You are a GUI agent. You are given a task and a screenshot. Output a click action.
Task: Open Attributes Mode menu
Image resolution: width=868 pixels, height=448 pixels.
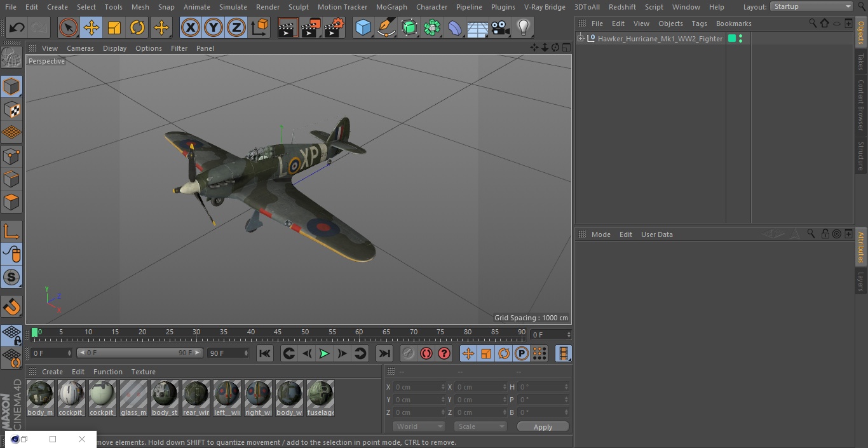(x=600, y=234)
